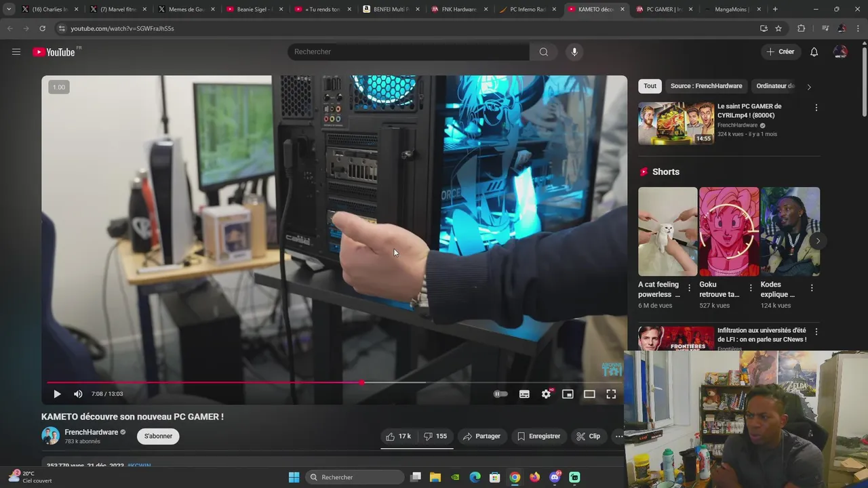Image resolution: width=868 pixels, height=488 pixels.
Task: Enter fullscreen mode
Action: pyautogui.click(x=611, y=394)
